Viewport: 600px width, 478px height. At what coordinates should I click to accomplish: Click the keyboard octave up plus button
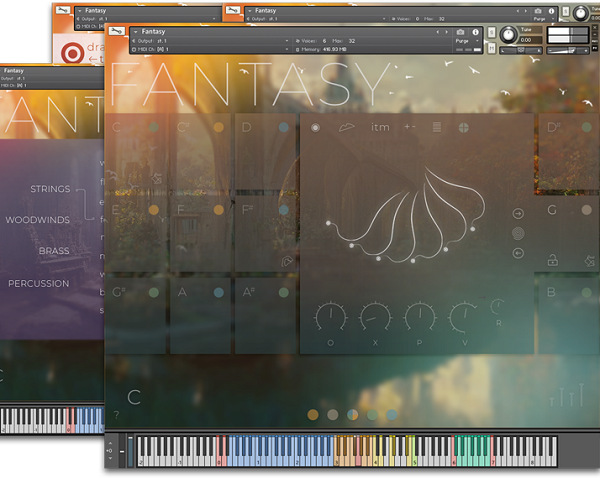click(110, 443)
